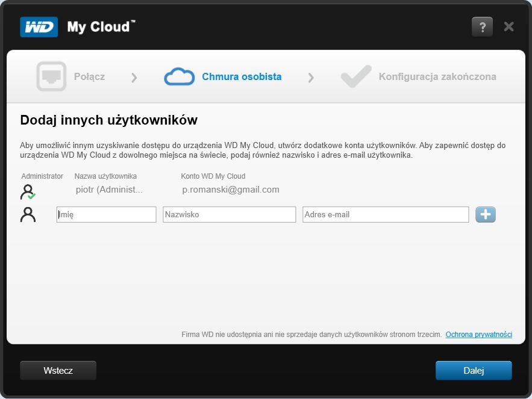Viewport: 532px width, 399px height.
Task: Add user with the plus button
Action: pyautogui.click(x=486, y=215)
